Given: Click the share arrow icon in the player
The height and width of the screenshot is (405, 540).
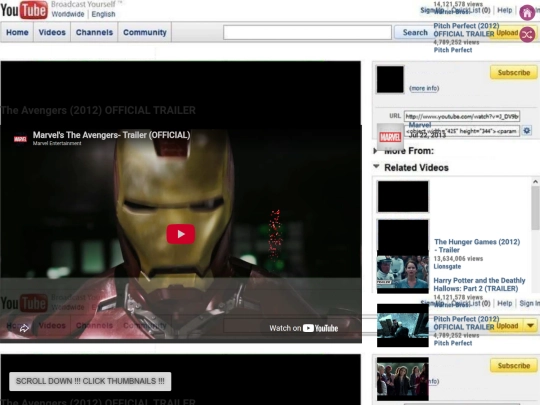Looking at the screenshot, I should [x=24, y=328].
